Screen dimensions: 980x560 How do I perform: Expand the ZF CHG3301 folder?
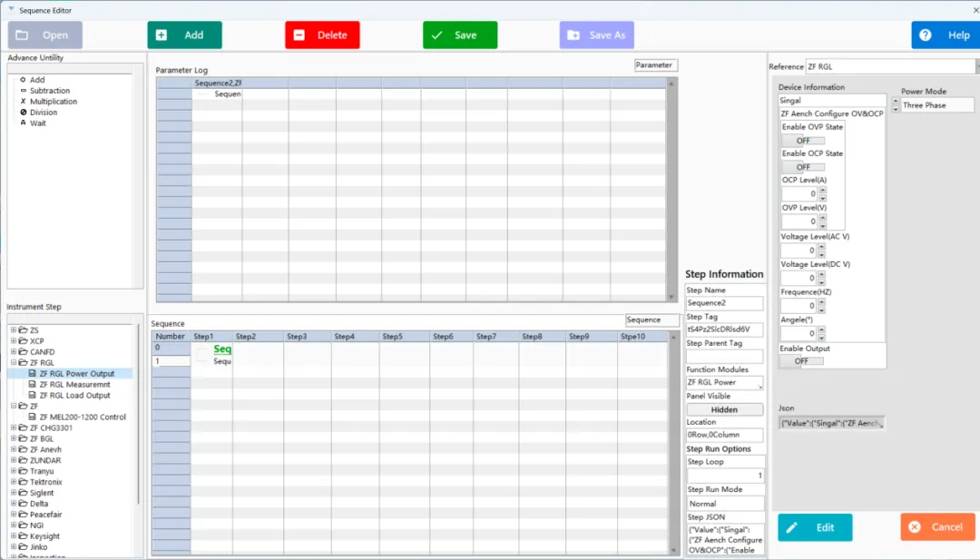coord(13,427)
